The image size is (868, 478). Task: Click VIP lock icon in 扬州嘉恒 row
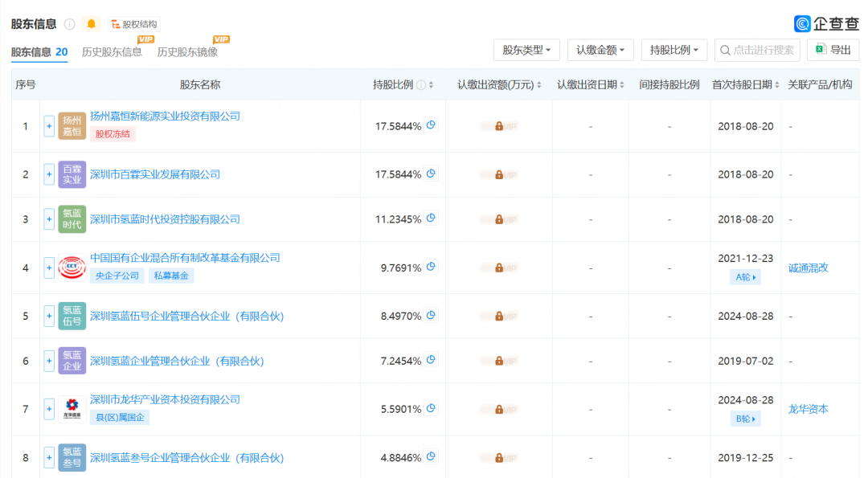(x=499, y=126)
